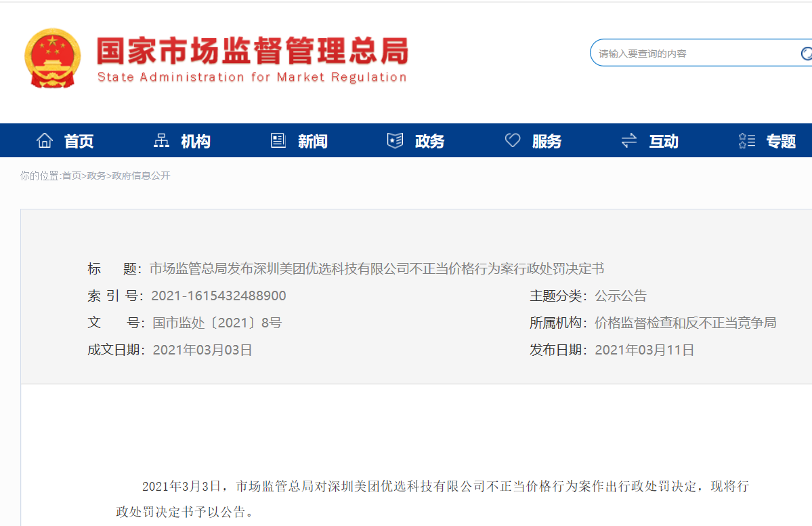Image resolution: width=812 pixels, height=526 pixels.
Task: Click the national emblem logo
Action: coord(52,58)
